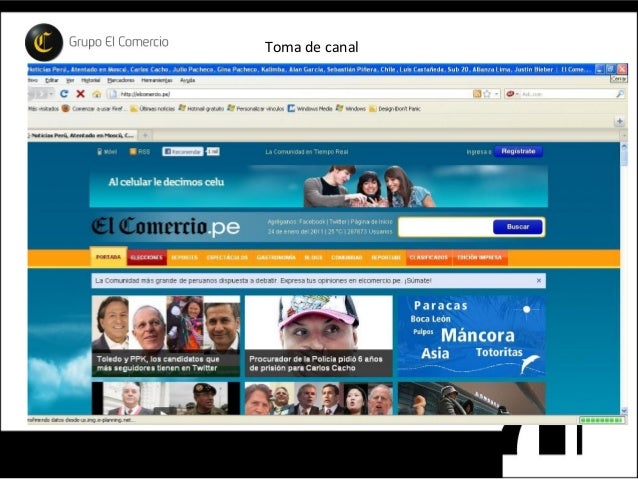Open the 'Windows Media' bookmark
This screenshot has width=638, height=479.
point(310,109)
